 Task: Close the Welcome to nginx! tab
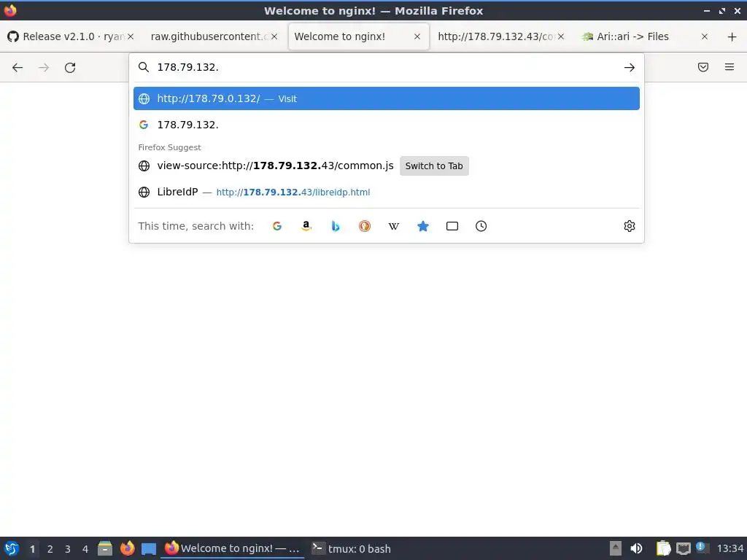pos(417,36)
